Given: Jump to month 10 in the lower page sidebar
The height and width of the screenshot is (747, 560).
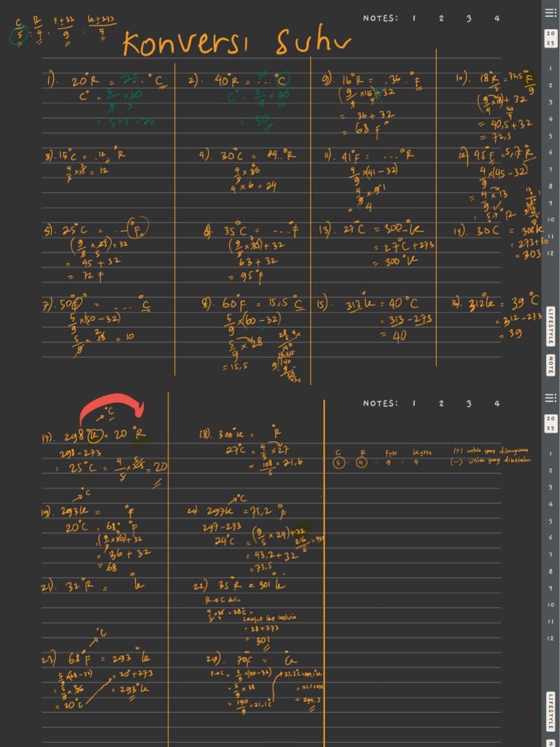Looking at the screenshot, I should 551,605.
